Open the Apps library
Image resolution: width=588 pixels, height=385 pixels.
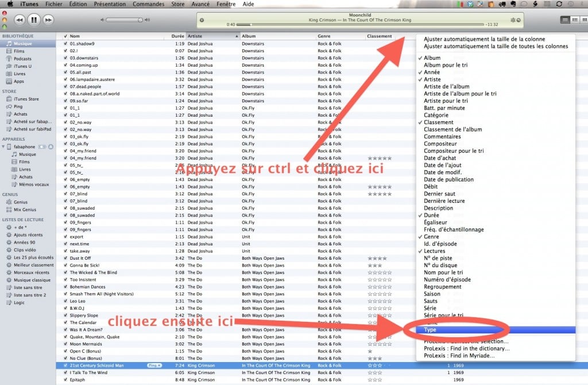(19, 81)
